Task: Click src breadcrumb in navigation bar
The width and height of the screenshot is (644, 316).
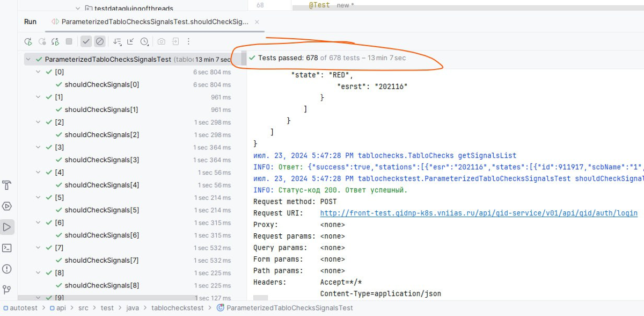Action: click(x=84, y=308)
